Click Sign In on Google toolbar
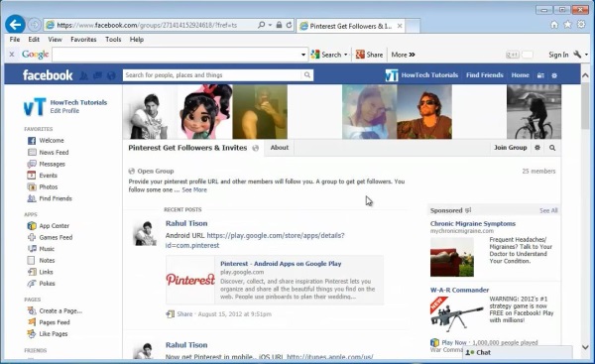This screenshot has height=364, width=595. 558,55
